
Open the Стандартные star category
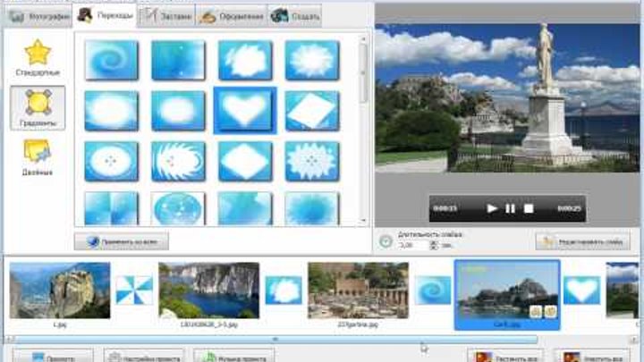click(x=38, y=58)
